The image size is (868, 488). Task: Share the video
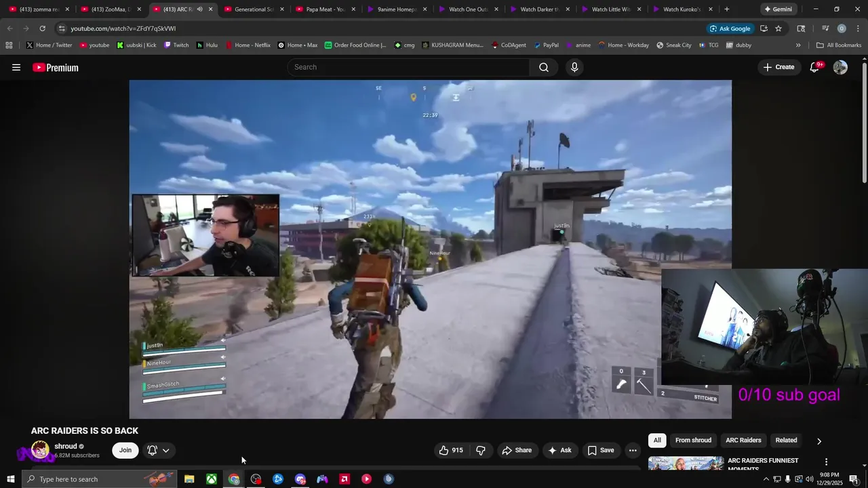tap(517, 450)
